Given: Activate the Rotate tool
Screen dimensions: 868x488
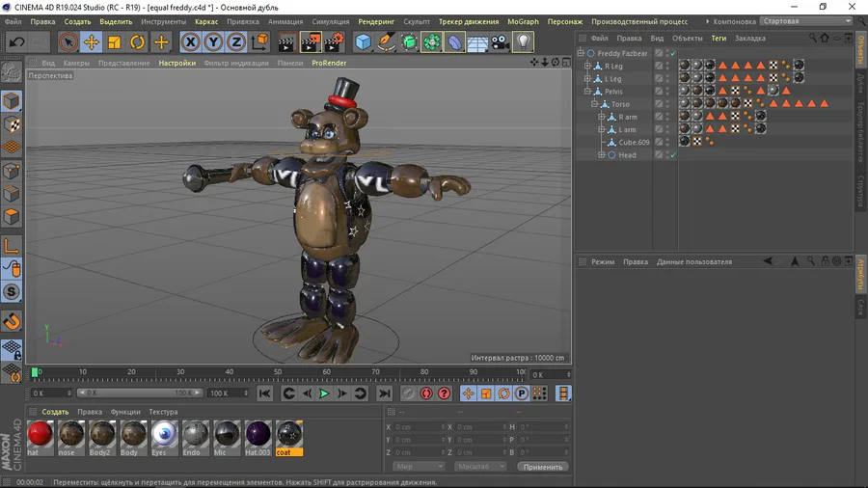Looking at the screenshot, I should [x=137, y=42].
